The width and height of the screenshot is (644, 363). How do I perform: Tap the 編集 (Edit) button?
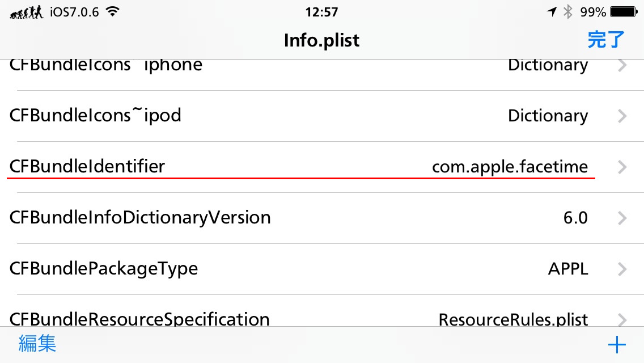(37, 343)
